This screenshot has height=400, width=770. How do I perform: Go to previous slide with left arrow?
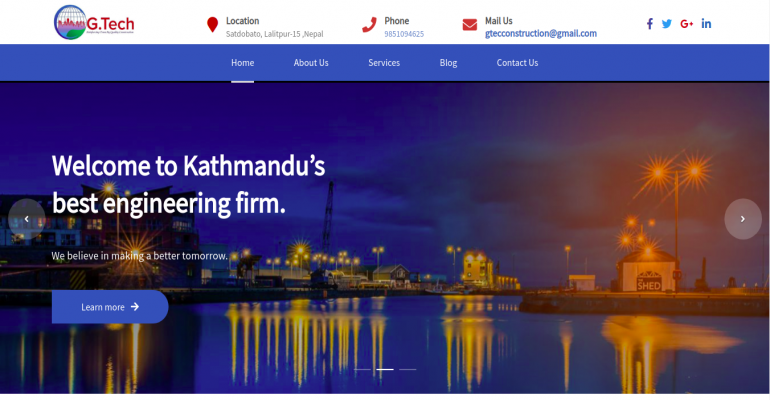[x=27, y=219]
